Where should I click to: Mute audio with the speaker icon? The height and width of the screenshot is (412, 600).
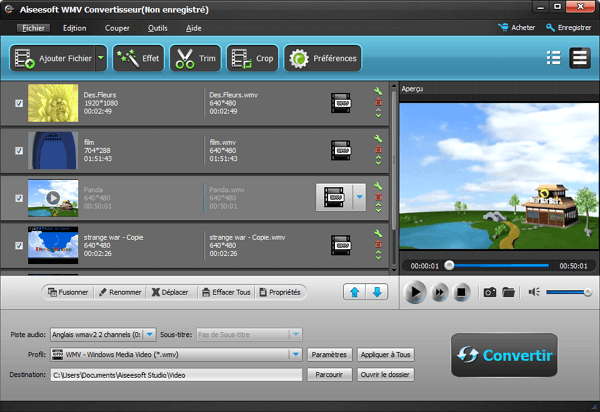coord(534,292)
